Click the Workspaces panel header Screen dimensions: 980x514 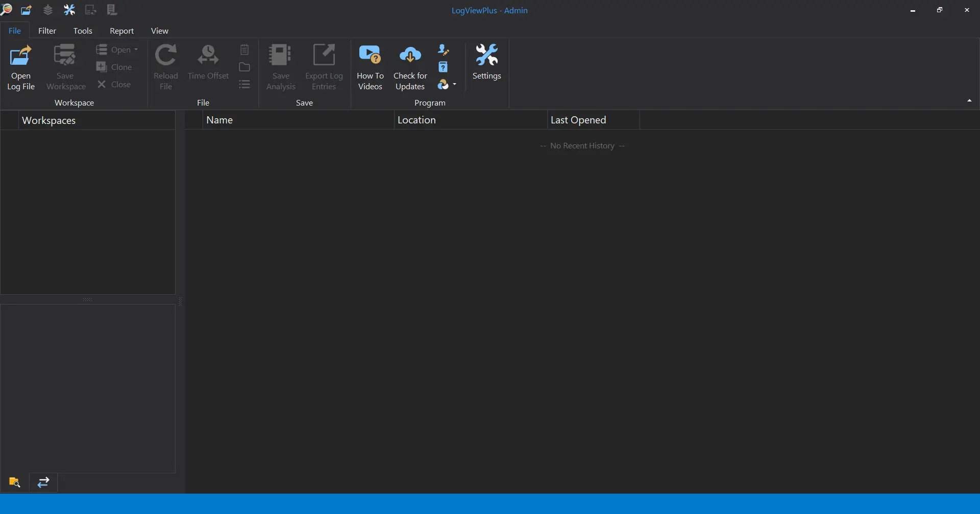tap(97, 120)
